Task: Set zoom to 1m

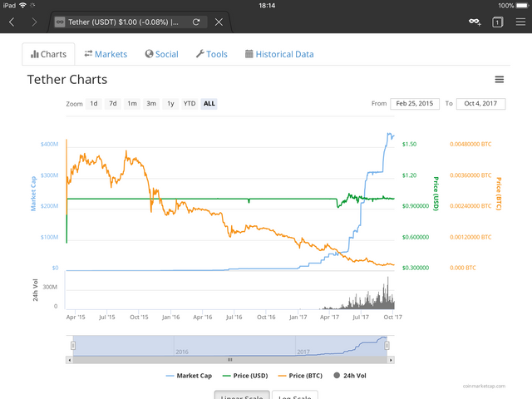Action: (132, 103)
